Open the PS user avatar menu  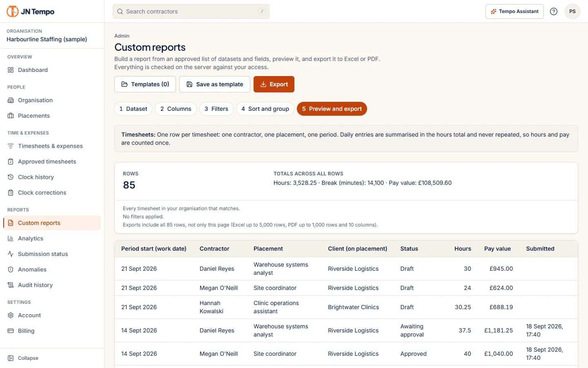572,11
